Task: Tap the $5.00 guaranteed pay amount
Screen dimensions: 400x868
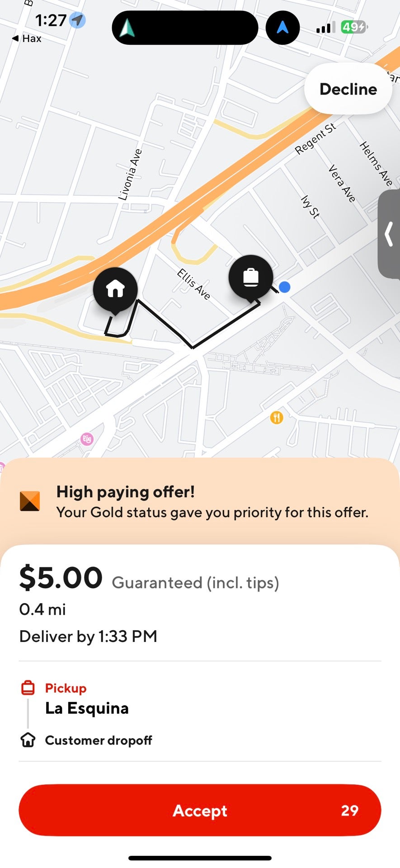Action: click(x=61, y=578)
